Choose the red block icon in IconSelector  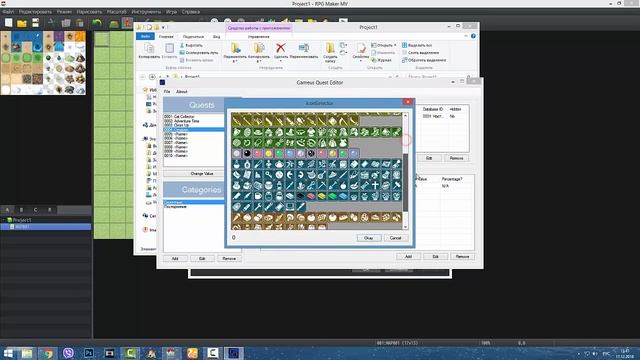tap(311, 196)
